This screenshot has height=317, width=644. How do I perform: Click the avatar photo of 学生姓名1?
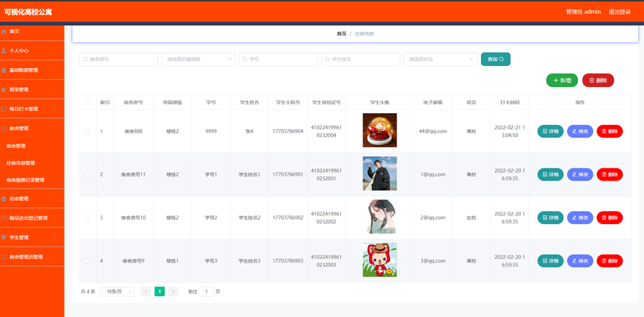point(379,173)
